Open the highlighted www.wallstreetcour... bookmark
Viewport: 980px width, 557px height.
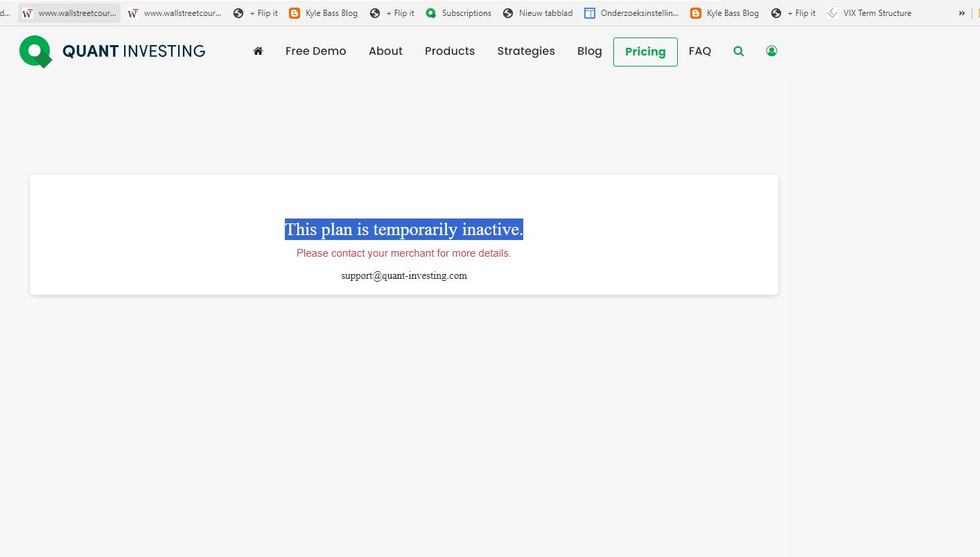pyautogui.click(x=69, y=13)
